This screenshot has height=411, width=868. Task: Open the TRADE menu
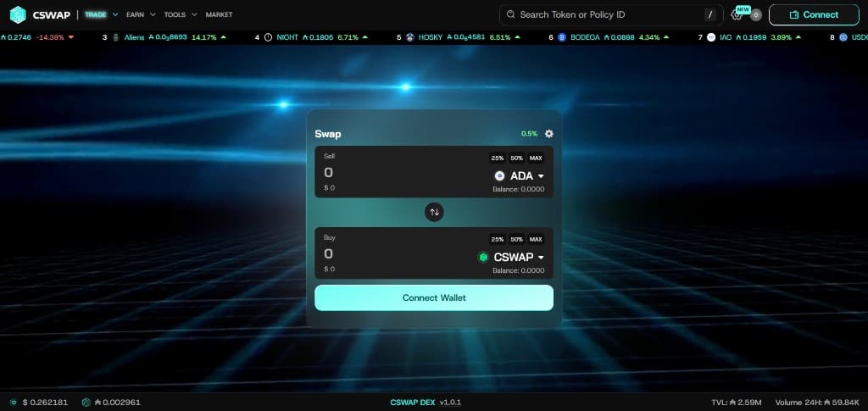tap(95, 15)
